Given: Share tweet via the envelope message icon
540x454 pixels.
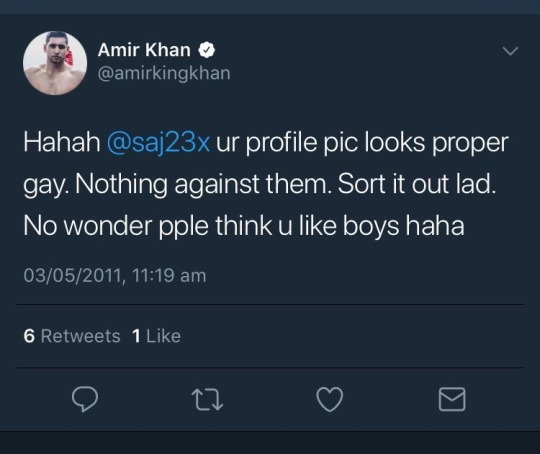Looking at the screenshot, I should (x=452, y=399).
